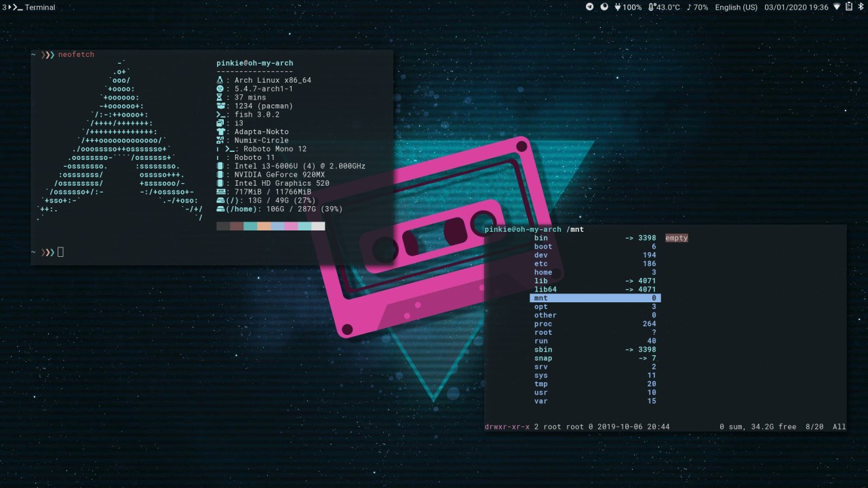Click the 43.0°C temperature reading

click(x=668, y=7)
